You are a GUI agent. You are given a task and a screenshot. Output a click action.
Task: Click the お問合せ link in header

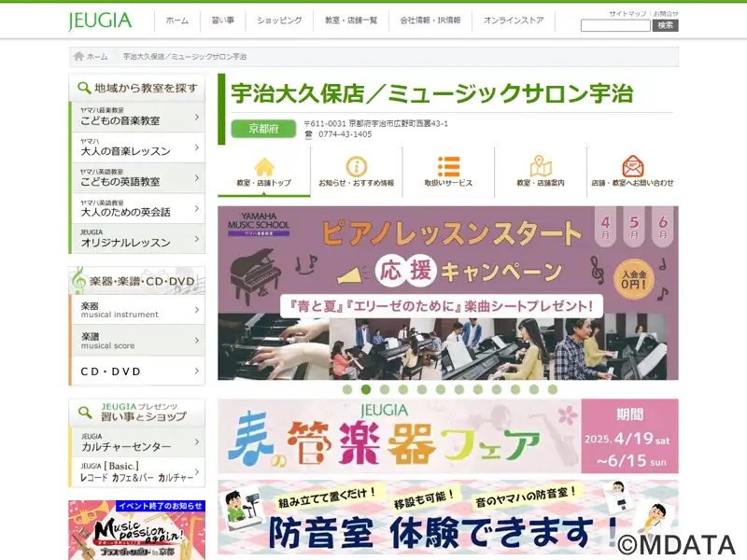(666, 13)
